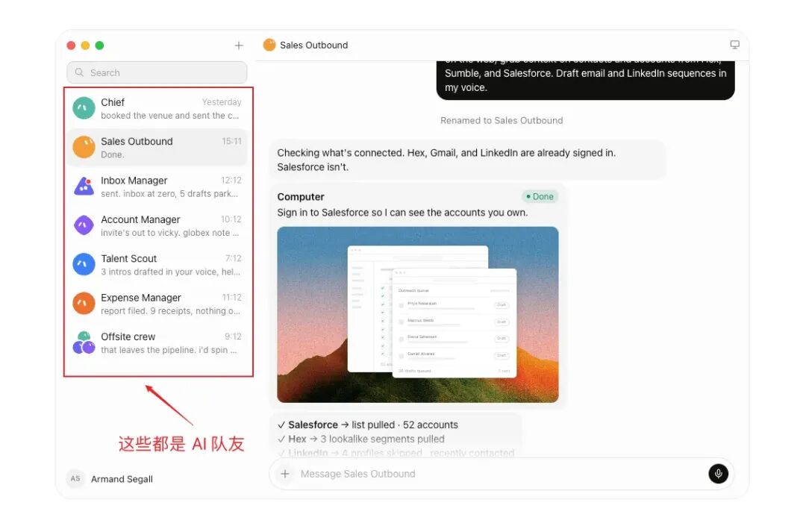Click '3 intros drafted in your voice' preview

pyautogui.click(x=170, y=272)
